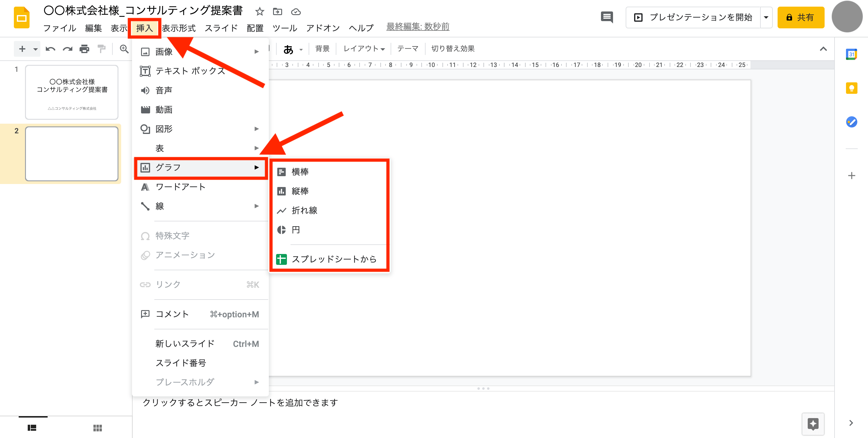Image resolution: width=868 pixels, height=438 pixels.
Task: Click プレゼンテーションを開始 button
Action: 693,17
